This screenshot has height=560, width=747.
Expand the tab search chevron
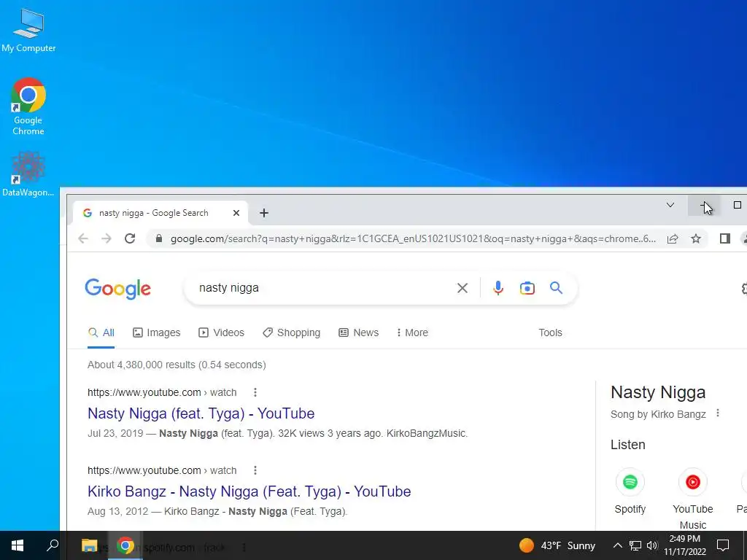[670, 205]
